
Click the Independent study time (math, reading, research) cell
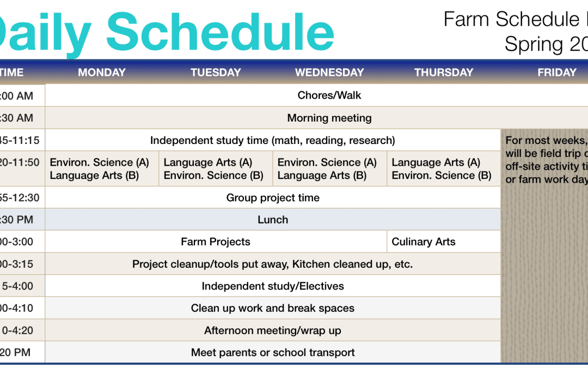click(x=273, y=140)
